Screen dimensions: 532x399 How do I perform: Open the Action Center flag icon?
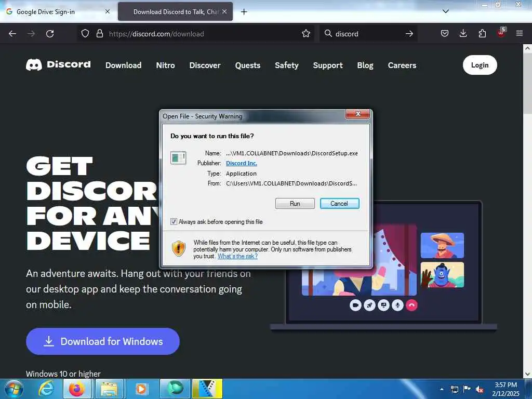(467, 389)
